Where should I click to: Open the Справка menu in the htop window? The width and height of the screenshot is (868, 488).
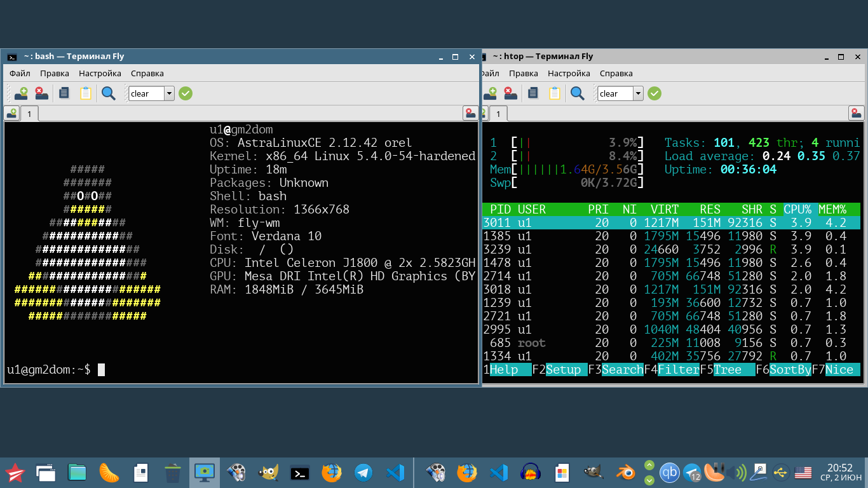616,73
